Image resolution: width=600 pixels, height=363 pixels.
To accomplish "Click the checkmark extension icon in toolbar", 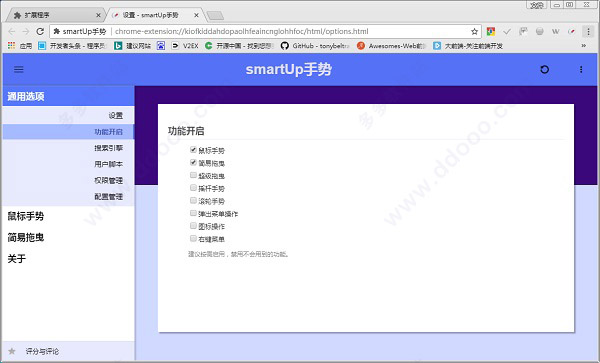I will point(507,31).
